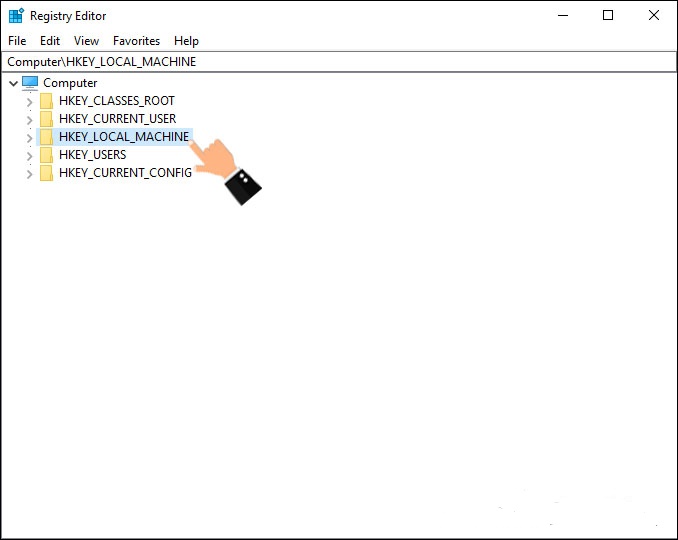Open the Favorites menu
This screenshot has height=540, width=678.
[136, 41]
